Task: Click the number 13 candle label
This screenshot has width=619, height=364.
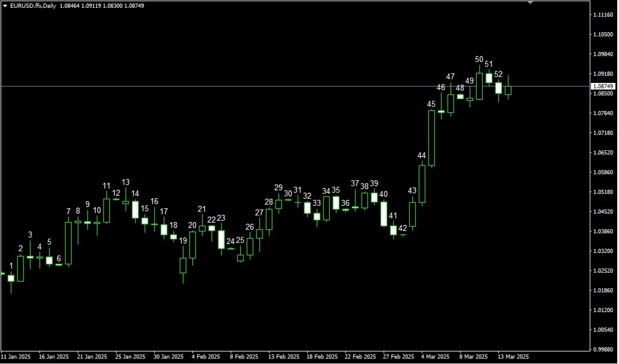Action: click(125, 182)
